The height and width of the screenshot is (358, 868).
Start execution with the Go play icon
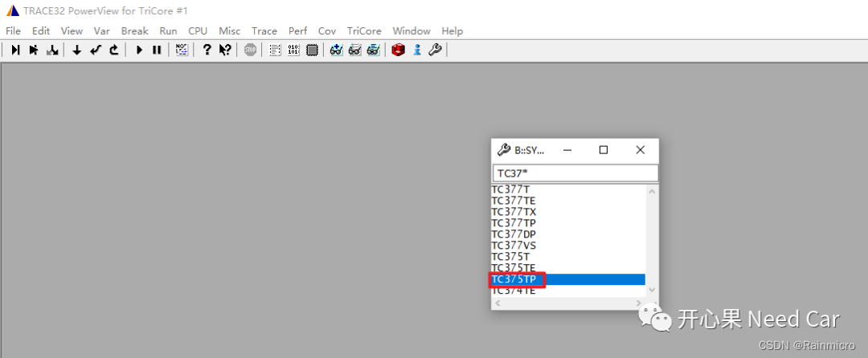139,51
